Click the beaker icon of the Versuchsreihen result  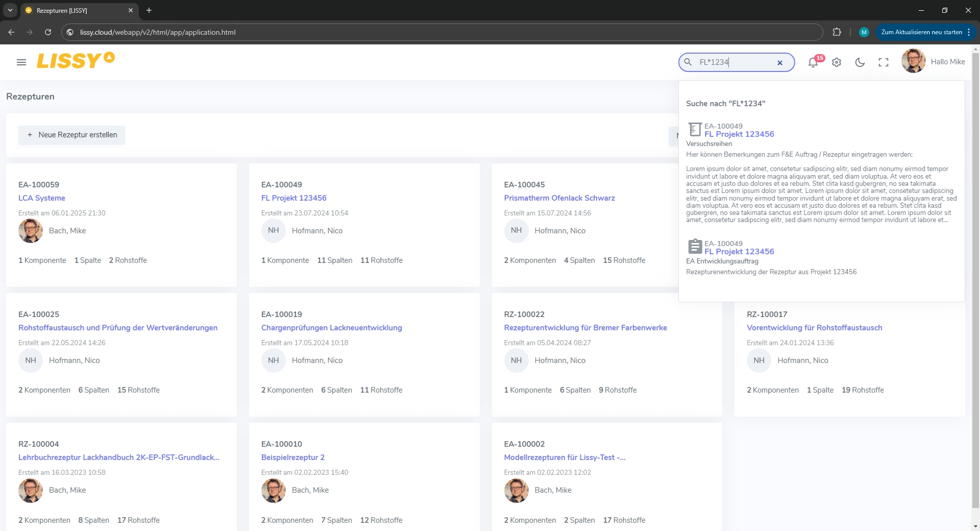point(695,130)
